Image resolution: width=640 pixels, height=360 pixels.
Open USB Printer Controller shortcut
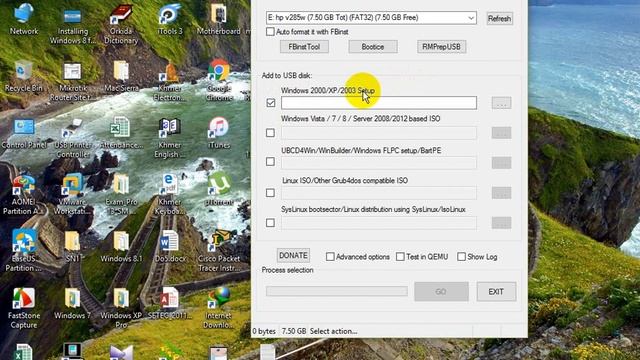[72, 138]
